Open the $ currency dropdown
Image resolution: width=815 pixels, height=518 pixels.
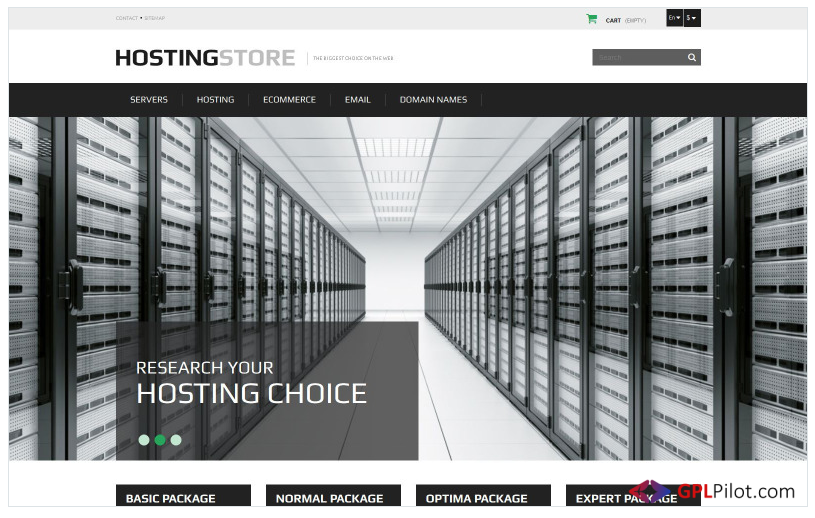pos(691,19)
